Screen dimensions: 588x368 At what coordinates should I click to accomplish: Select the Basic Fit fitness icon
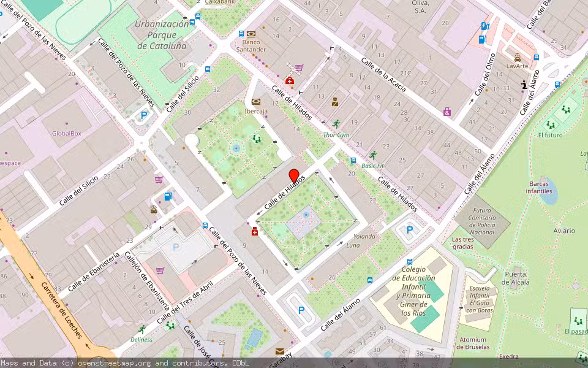tap(374, 156)
